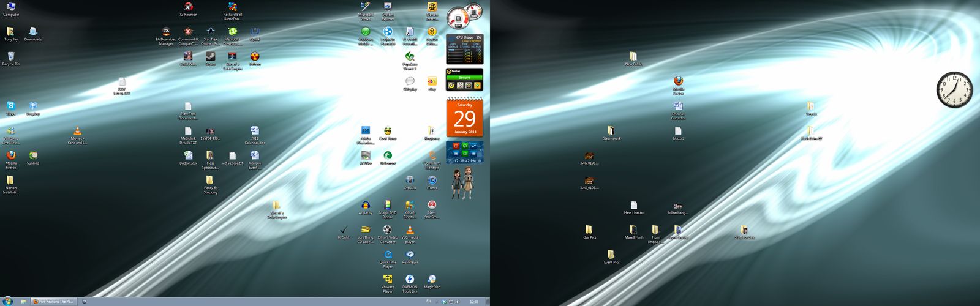Select the Nero StartSmart shortcut
The image size is (980, 306).
432,209
